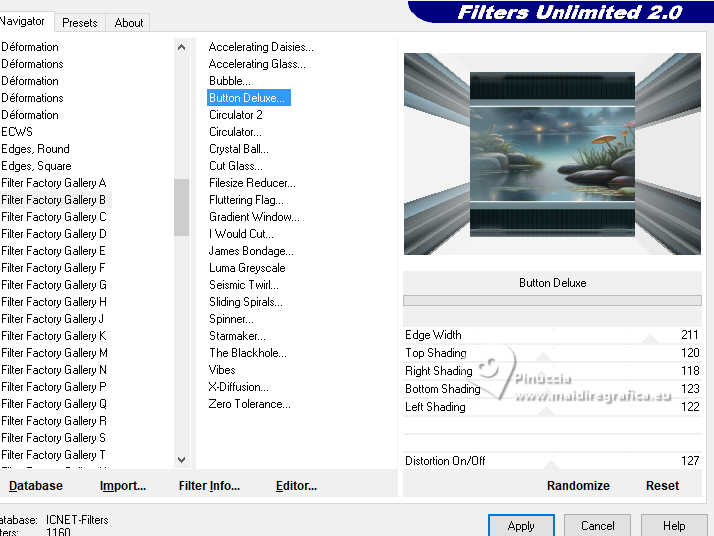The height and width of the screenshot is (536, 714).
Task: Select Filter Factory Gallery B
Action: (54, 200)
